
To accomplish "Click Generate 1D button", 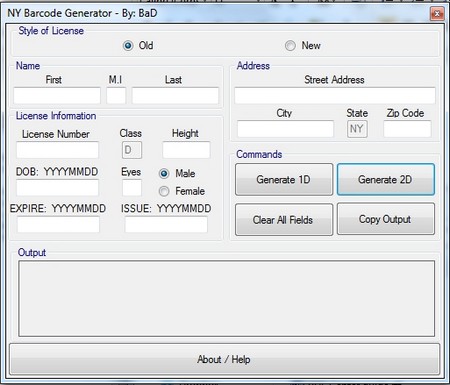I will pyautogui.click(x=284, y=179).
